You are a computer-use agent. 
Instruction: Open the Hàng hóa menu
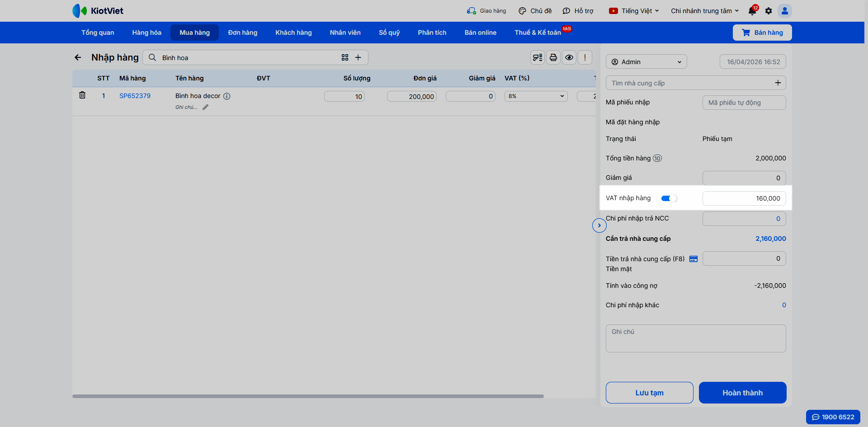pos(147,33)
